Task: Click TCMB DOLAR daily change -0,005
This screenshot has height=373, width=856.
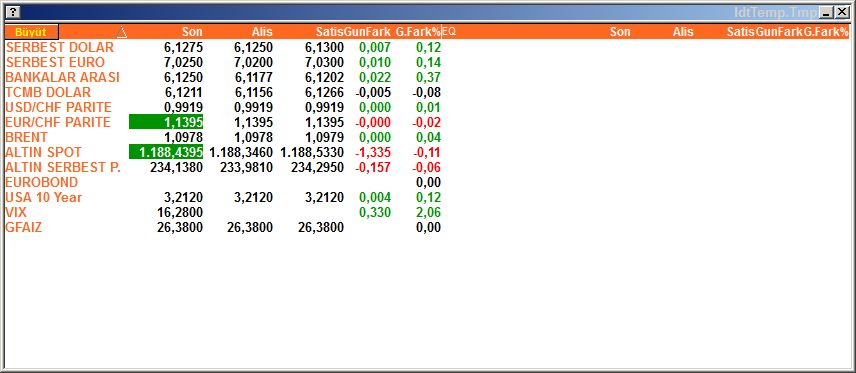Action: coord(373,92)
